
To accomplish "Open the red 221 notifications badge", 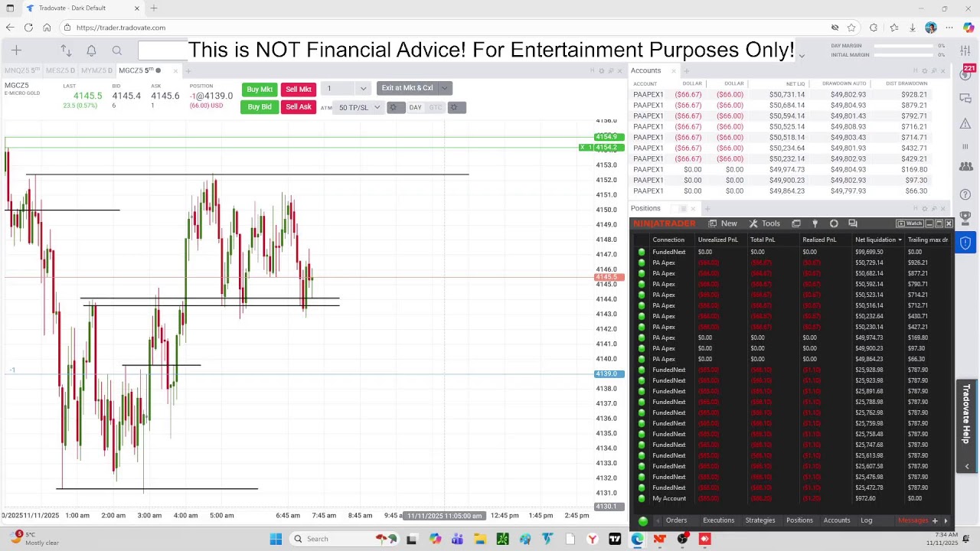I will (969, 69).
